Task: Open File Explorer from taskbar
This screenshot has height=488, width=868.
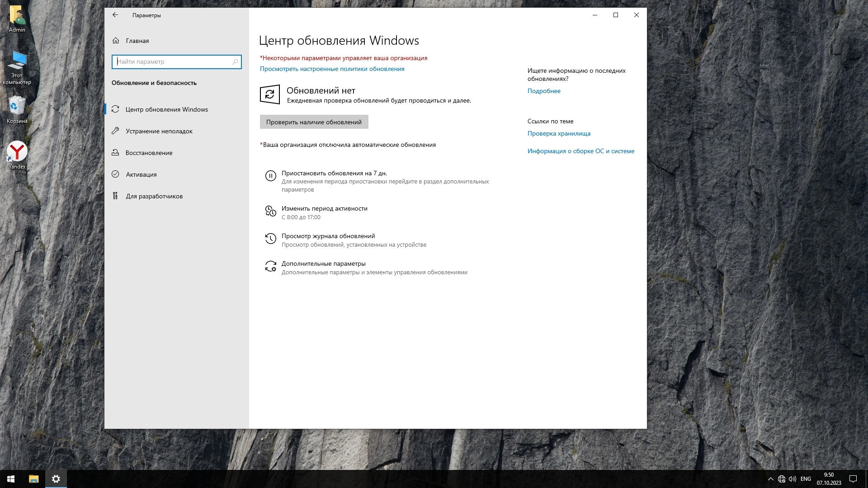Action: pos(34,479)
